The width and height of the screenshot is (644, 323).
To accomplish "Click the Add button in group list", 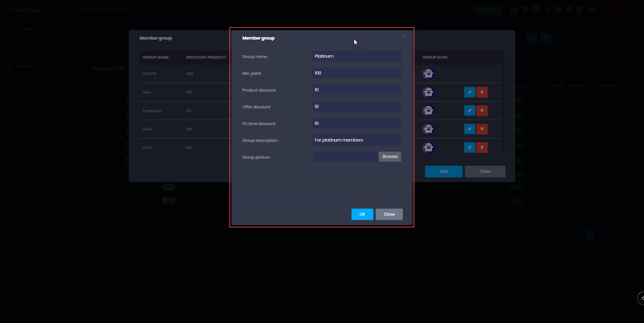I will (x=443, y=171).
